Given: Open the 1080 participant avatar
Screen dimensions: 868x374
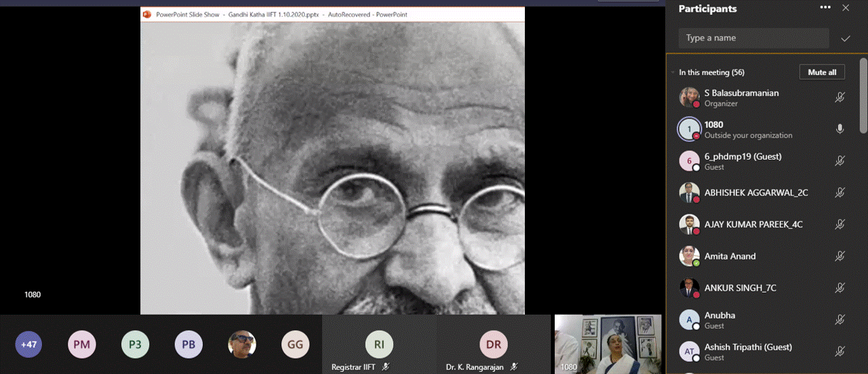Looking at the screenshot, I should pyautogui.click(x=690, y=129).
